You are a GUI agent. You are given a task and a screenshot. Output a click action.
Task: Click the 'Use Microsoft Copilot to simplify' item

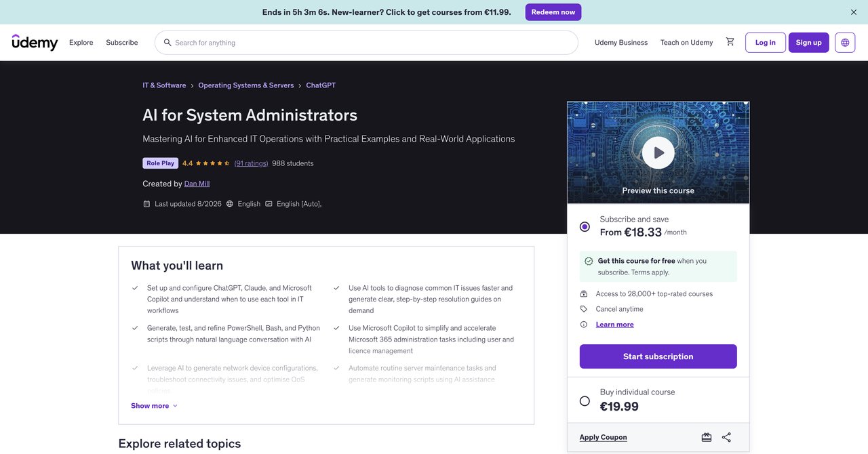pos(431,339)
